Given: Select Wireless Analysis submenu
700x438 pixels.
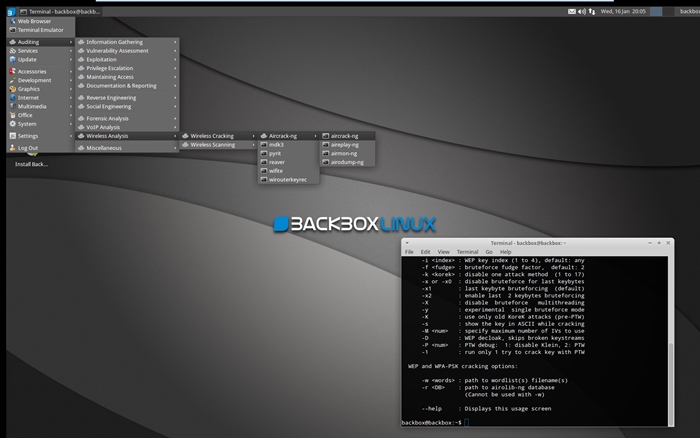Looking at the screenshot, I should 127,136.
